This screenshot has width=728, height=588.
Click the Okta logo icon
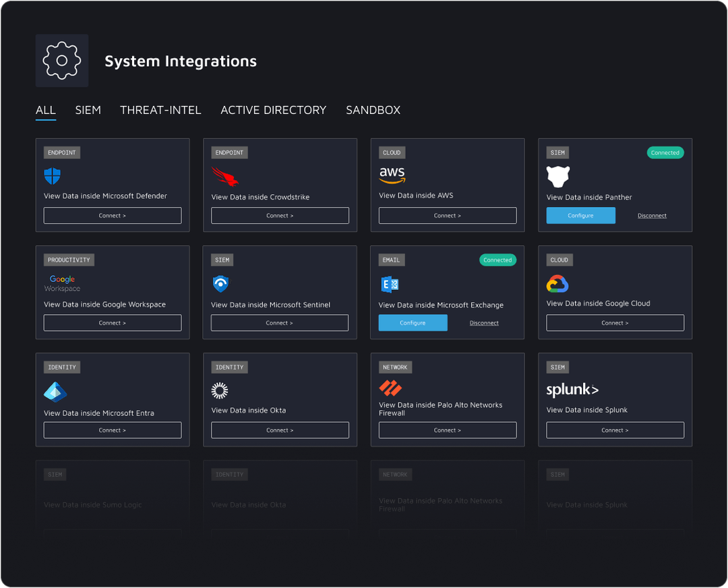pos(219,390)
